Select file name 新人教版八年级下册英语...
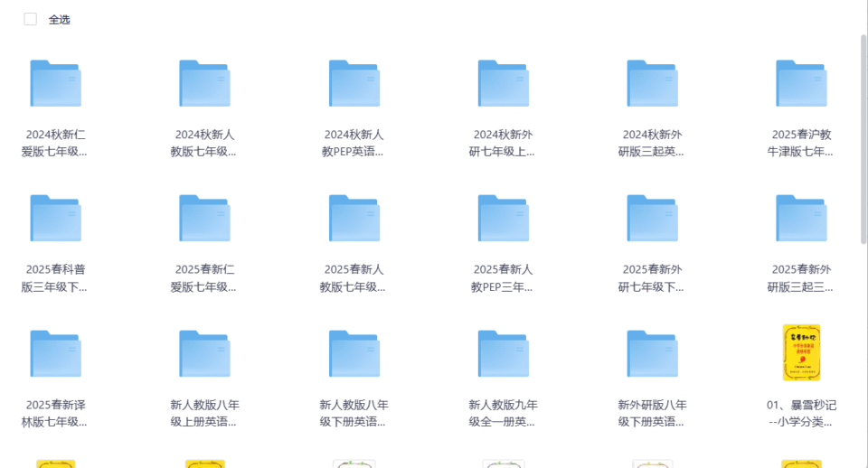Screen dimensions: 868x468 point(354,413)
